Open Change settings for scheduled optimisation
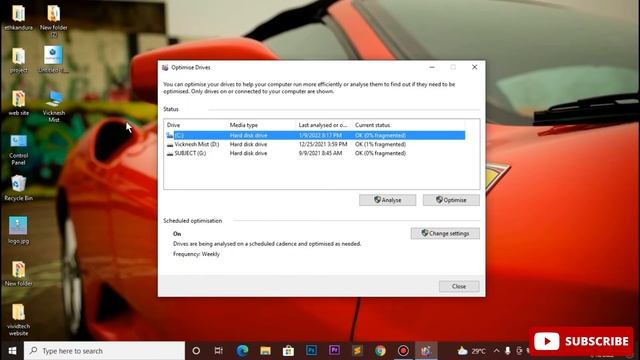This screenshot has height=360, width=640. point(445,233)
